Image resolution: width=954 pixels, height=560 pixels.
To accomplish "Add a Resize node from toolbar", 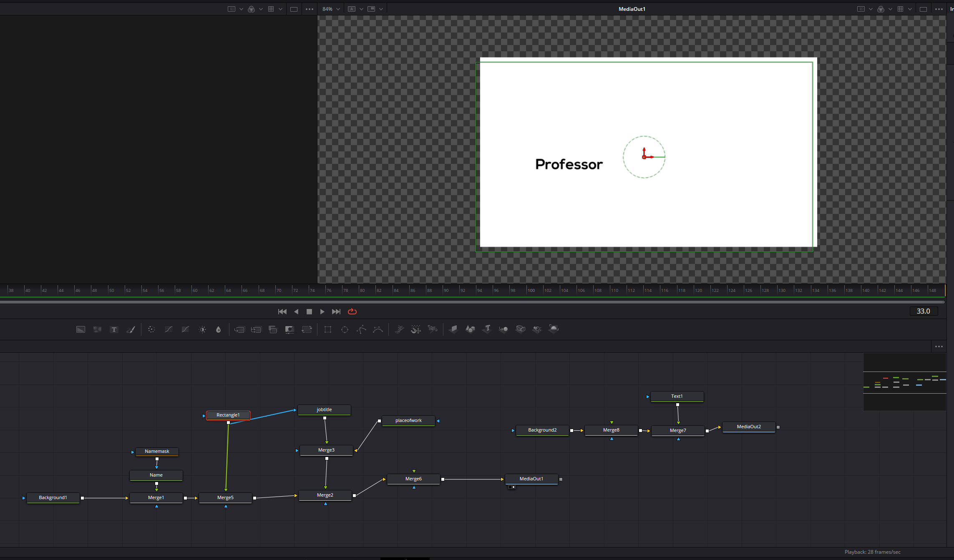I will (289, 329).
